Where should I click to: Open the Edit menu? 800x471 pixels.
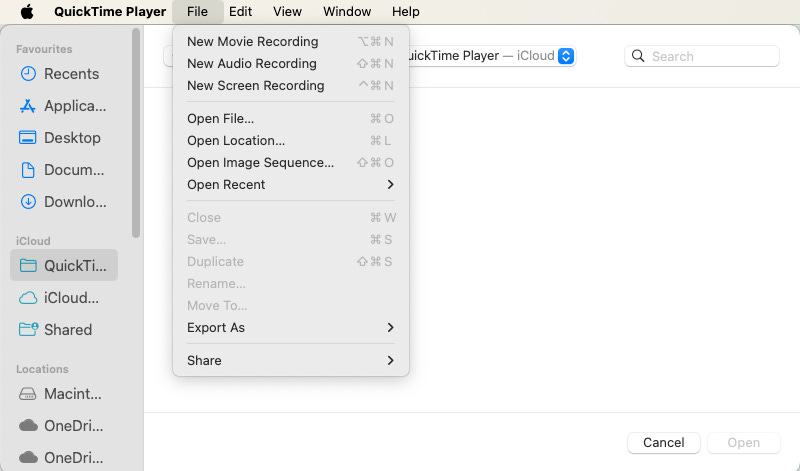pyautogui.click(x=240, y=11)
